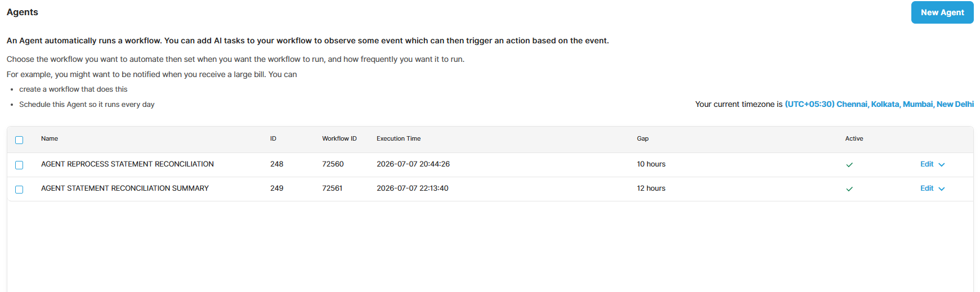Sort by Execution Time column header
The width and height of the screenshot is (980, 292).
[399, 138]
